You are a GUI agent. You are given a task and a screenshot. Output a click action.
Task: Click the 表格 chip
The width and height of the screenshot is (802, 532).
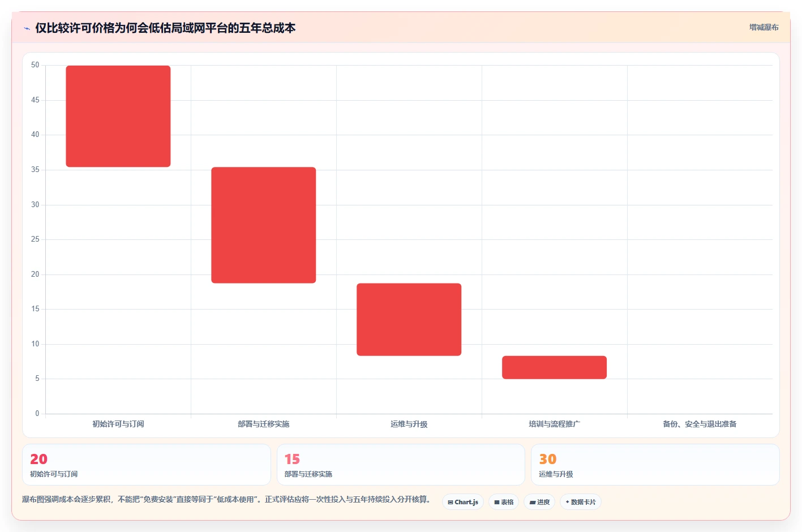coord(504,502)
